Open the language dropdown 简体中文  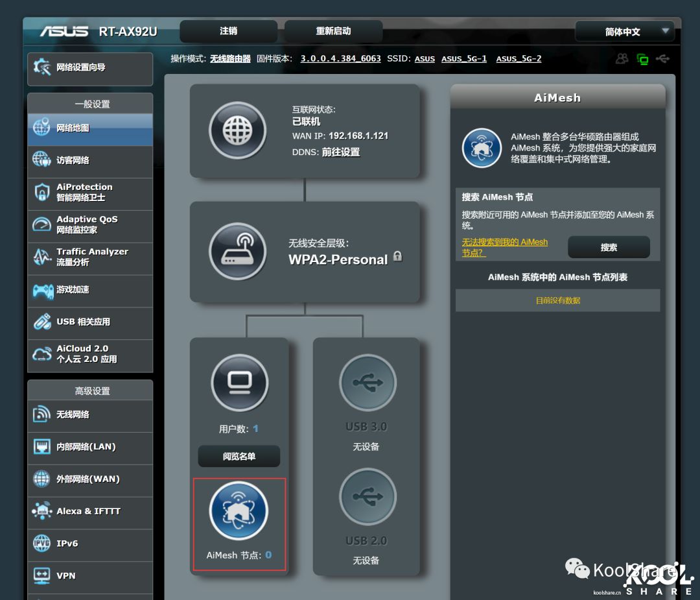(625, 31)
